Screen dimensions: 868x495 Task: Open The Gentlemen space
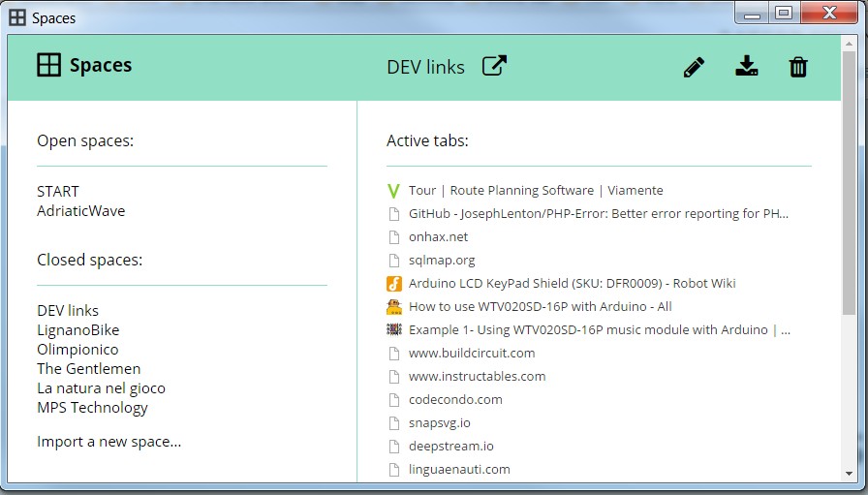click(x=88, y=369)
